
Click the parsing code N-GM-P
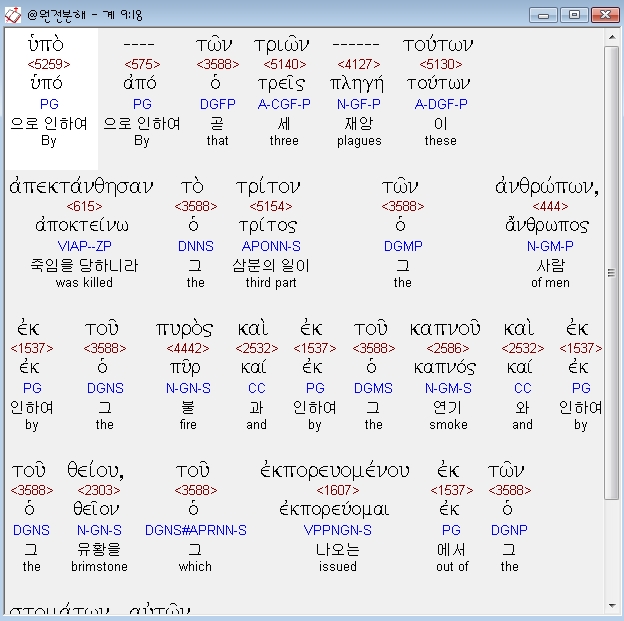click(550, 246)
